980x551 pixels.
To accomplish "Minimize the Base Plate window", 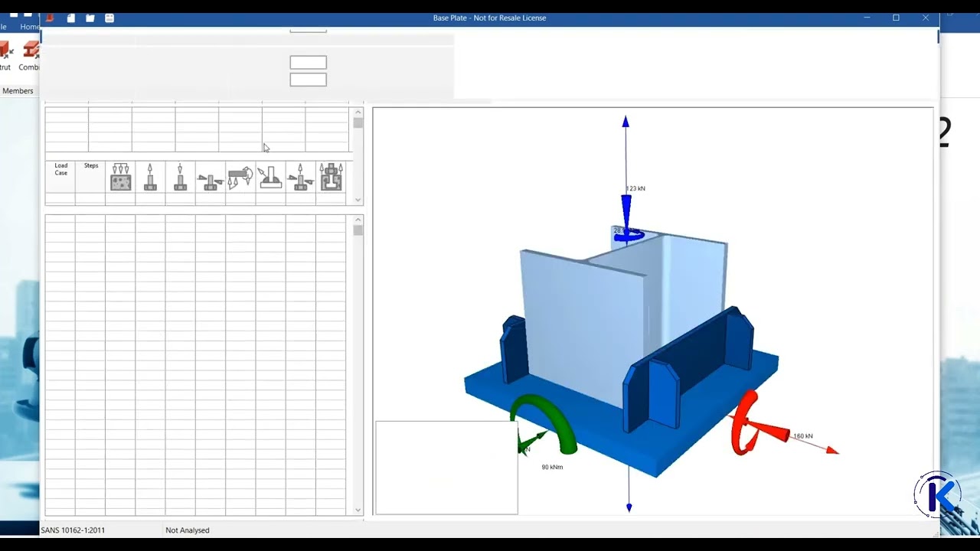I will pos(867,18).
